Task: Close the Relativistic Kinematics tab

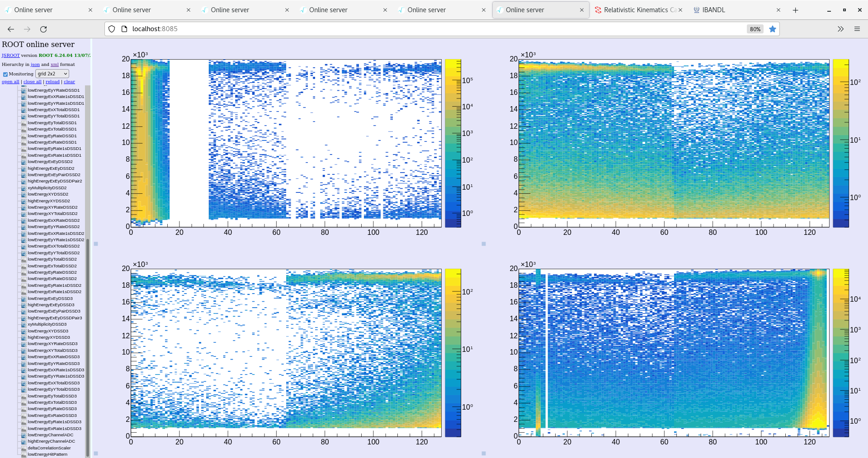Action: pyautogui.click(x=680, y=10)
